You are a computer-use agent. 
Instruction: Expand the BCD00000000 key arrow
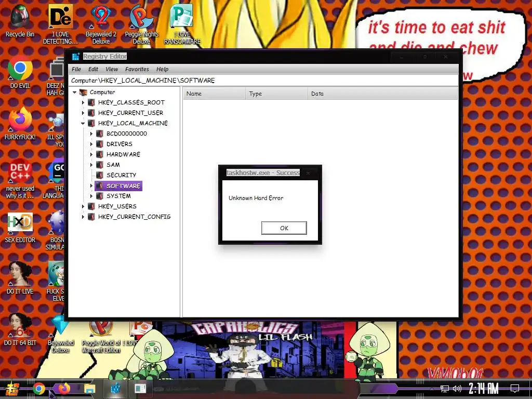[x=91, y=134]
